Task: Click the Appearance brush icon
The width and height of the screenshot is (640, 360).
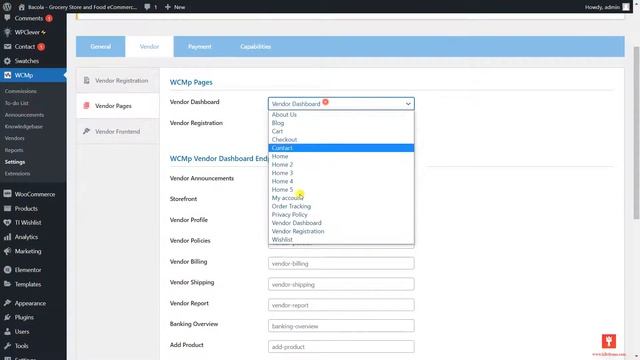Action: click(7, 303)
